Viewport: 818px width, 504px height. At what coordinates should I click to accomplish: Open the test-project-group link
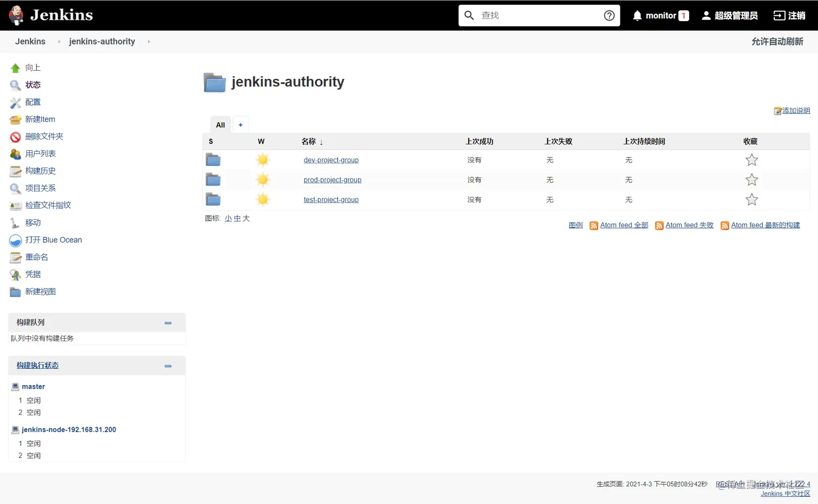[331, 200]
